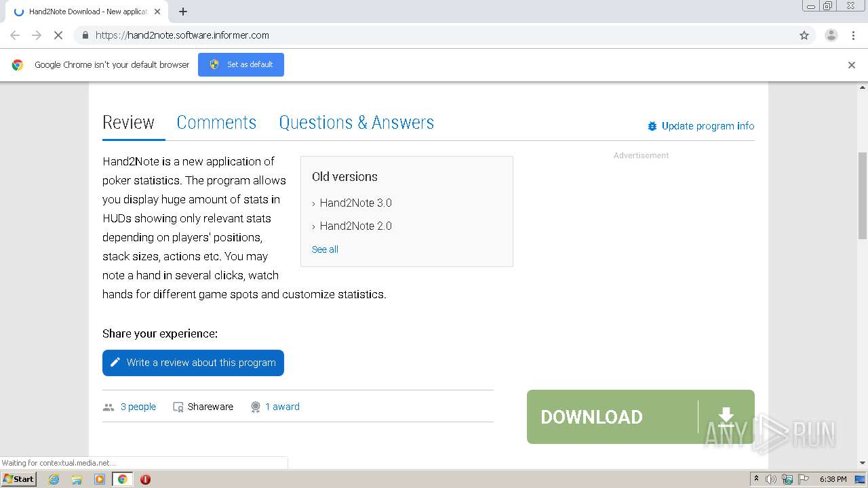Click the Shareware license icon

point(178,407)
